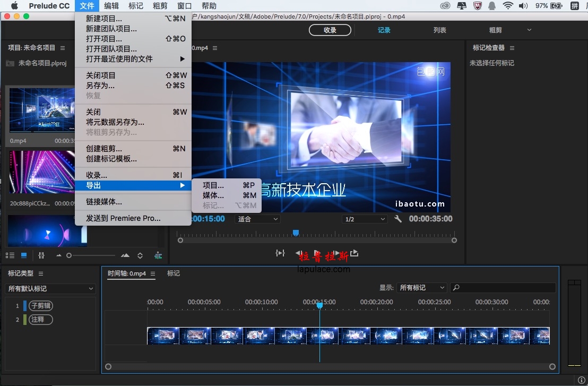Select the 0.mp4 clip thumbnail in project panel
This screenshot has width=588, height=386.
[x=42, y=110]
